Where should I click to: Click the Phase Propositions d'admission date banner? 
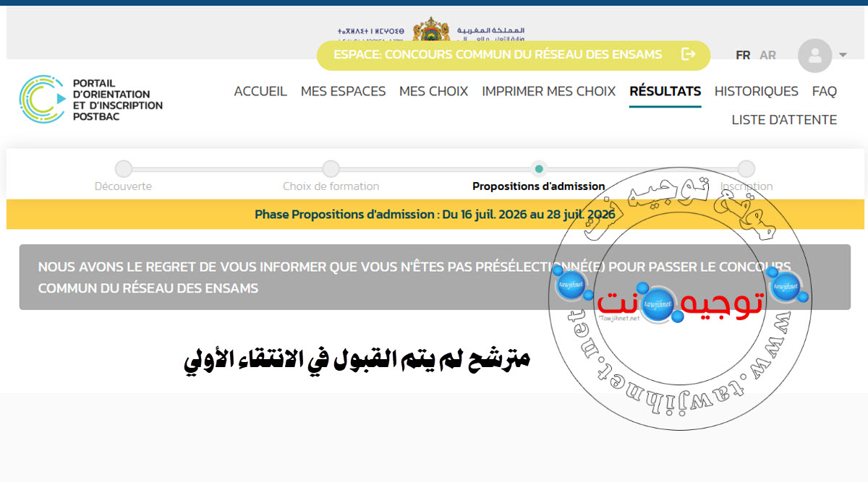pyautogui.click(x=435, y=215)
